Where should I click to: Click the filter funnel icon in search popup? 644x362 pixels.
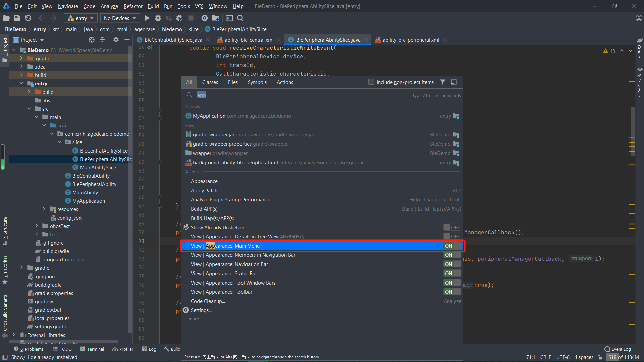click(x=443, y=82)
